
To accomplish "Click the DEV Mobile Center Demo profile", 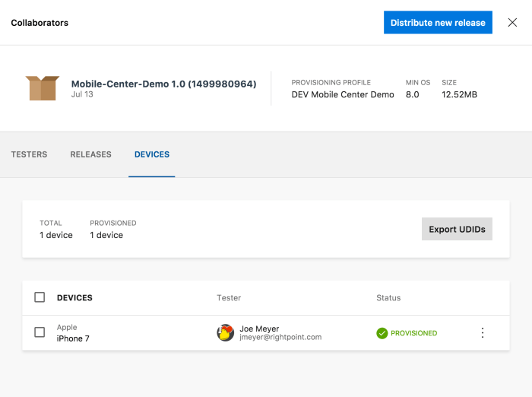I will click(343, 94).
